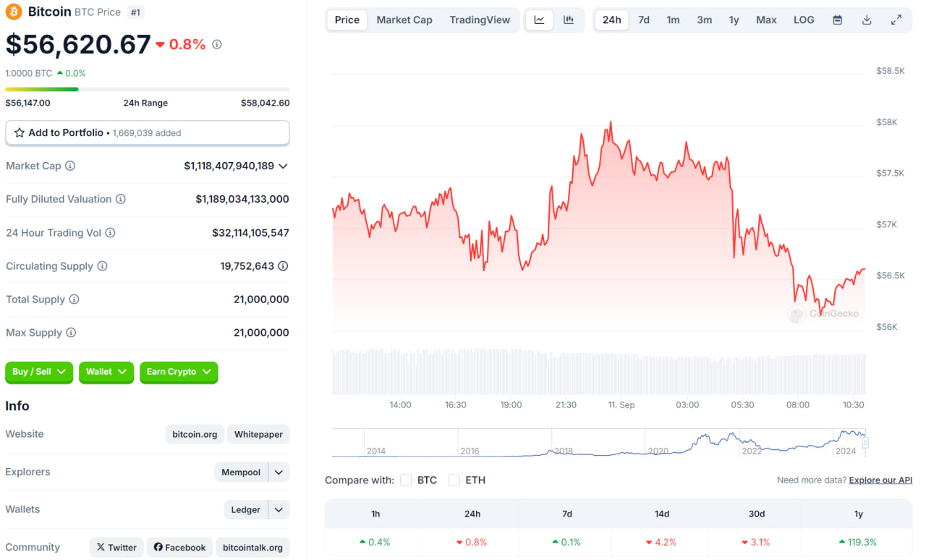Screen dimensions: 926x560
Task: Select 1m time range
Action: pos(673,20)
